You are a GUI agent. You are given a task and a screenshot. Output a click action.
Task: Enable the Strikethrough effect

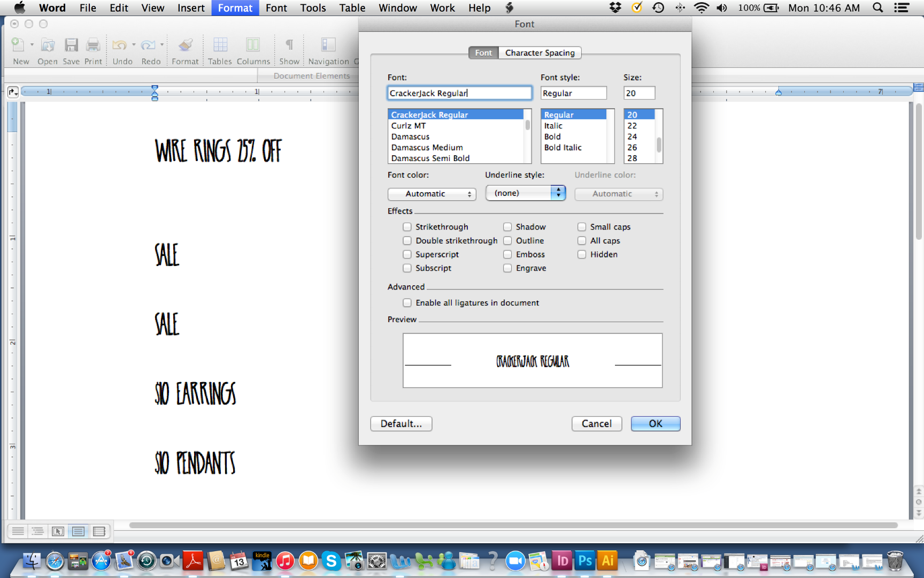(407, 227)
